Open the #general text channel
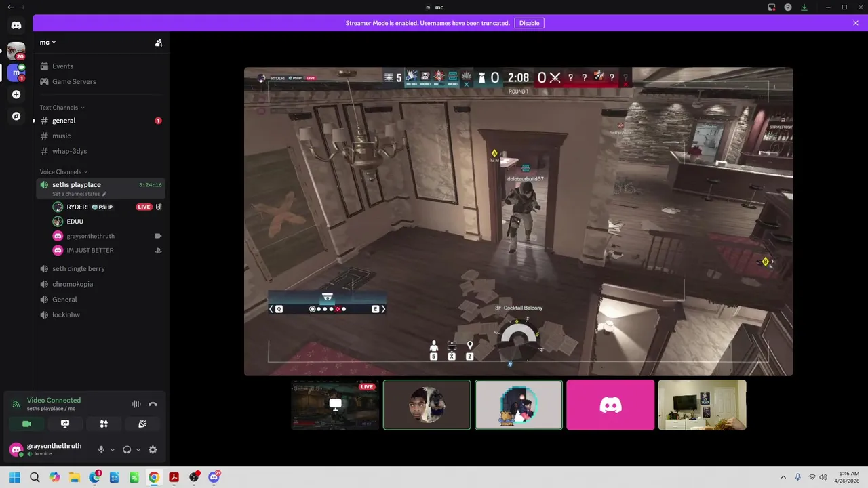Image resolution: width=868 pixels, height=488 pixels. click(x=100, y=121)
